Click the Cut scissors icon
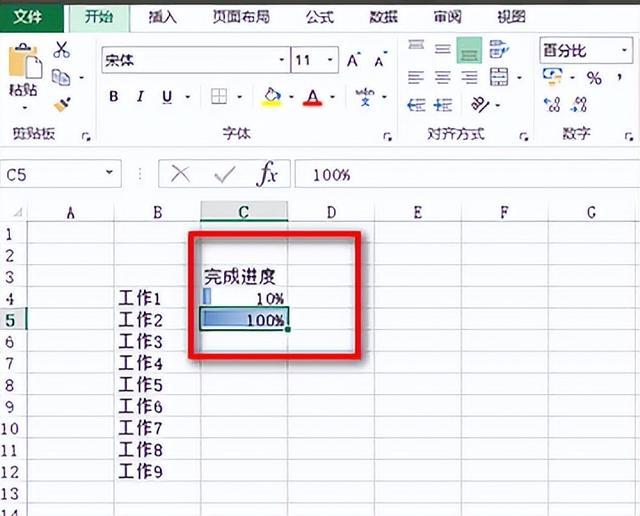Image resolution: width=640 pixels, height=516 pixels. click(x=61, y=49)
